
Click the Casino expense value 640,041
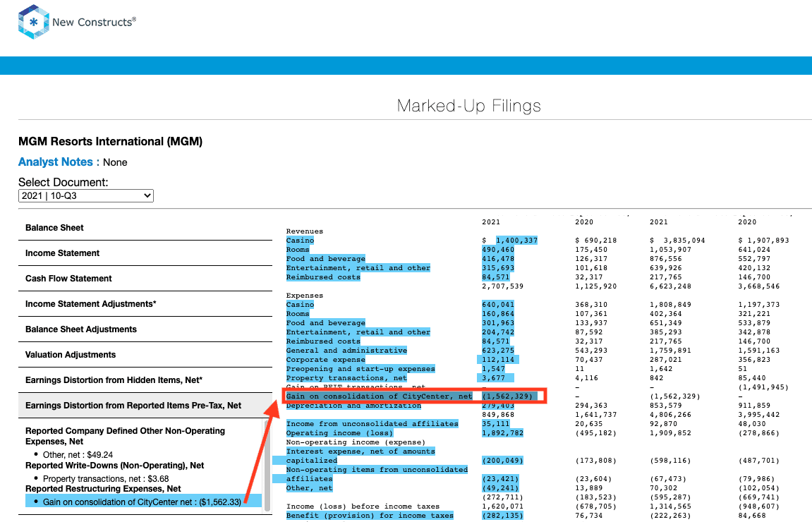497,305
